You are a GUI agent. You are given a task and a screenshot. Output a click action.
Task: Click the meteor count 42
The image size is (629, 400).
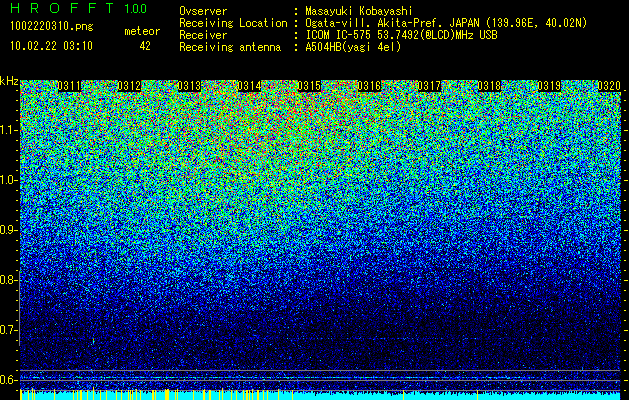point(145,46)
